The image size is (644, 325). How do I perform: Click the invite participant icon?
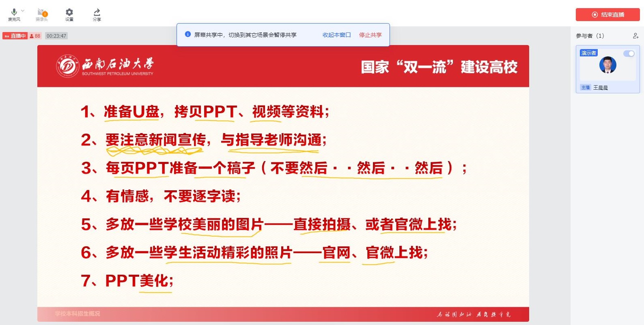pos(635,36)
